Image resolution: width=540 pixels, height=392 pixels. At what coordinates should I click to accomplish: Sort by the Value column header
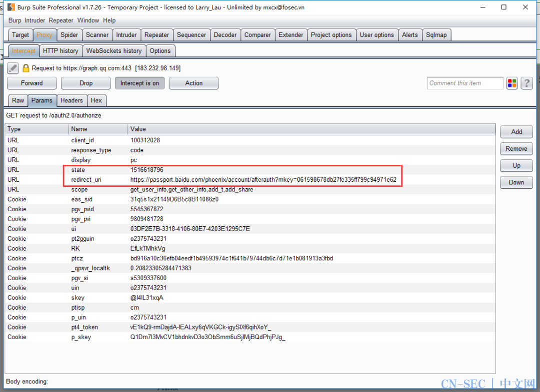click(x=311, y=129)
